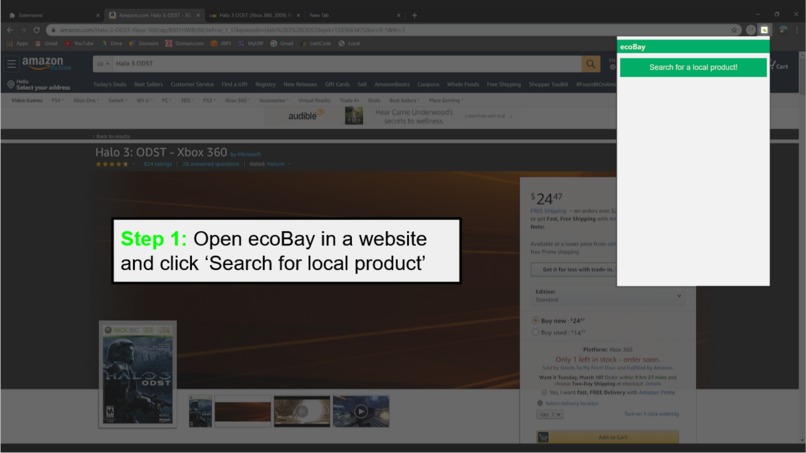Switch to the Halo 3 ODST eBay tab
806x453 pixels.
coord(255,15)
